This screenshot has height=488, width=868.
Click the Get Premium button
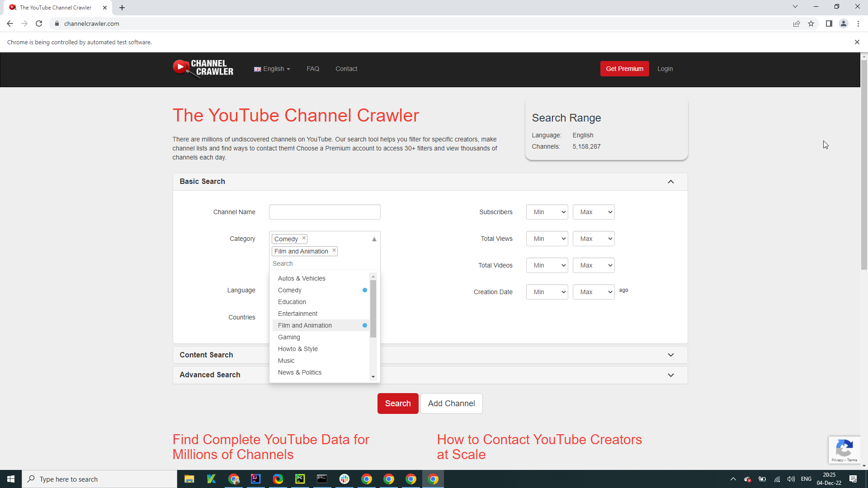tap(625, 69)
